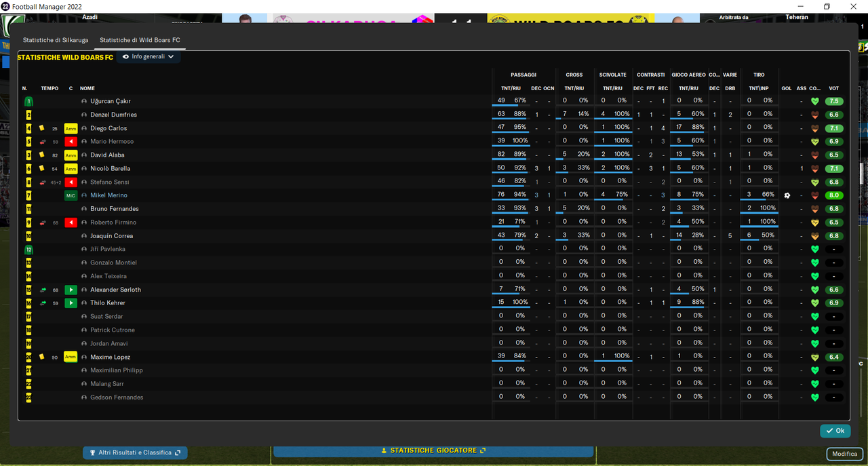Screen dimensions: 868x466
Task: Confirm with the Ok button
Action: click(835, 431)
